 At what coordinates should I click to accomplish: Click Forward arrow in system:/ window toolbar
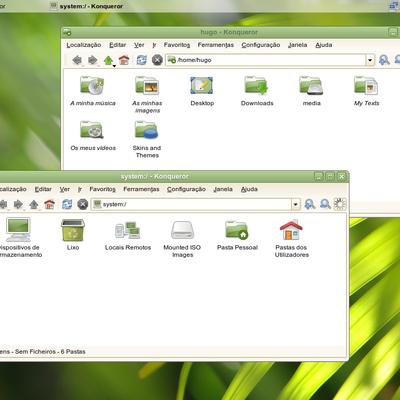pos(18,204)
